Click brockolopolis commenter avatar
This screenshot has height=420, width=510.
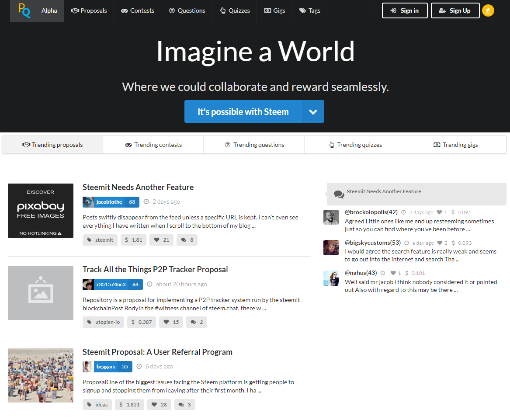click(331, 217)
